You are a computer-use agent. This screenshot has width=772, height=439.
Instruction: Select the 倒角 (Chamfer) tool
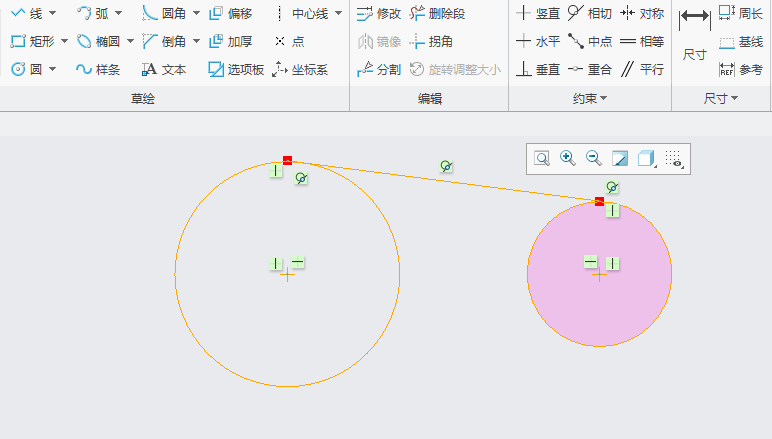click(x=164, y=41)
